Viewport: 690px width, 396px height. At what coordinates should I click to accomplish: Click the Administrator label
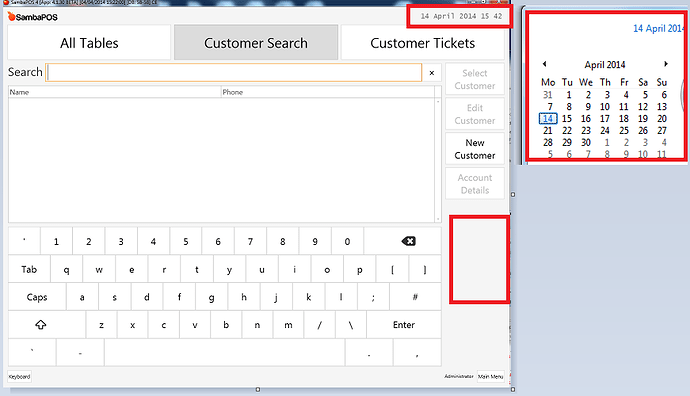point(459,377)
